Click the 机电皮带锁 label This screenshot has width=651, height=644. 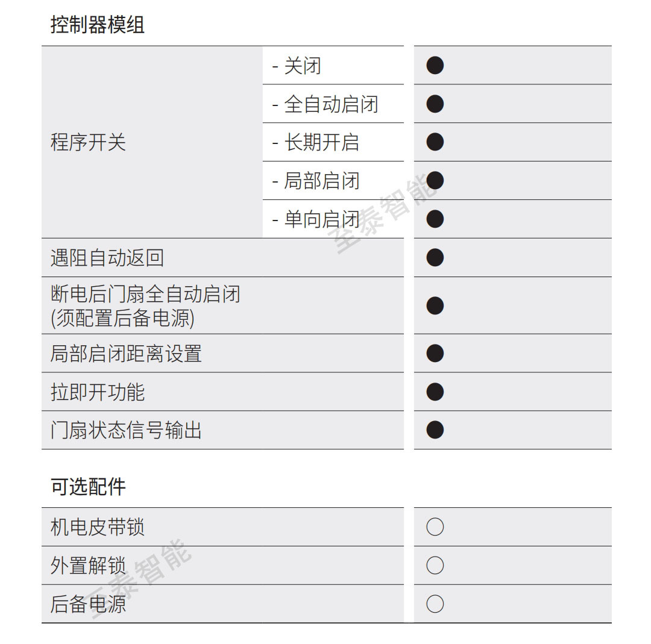[98, 527]
